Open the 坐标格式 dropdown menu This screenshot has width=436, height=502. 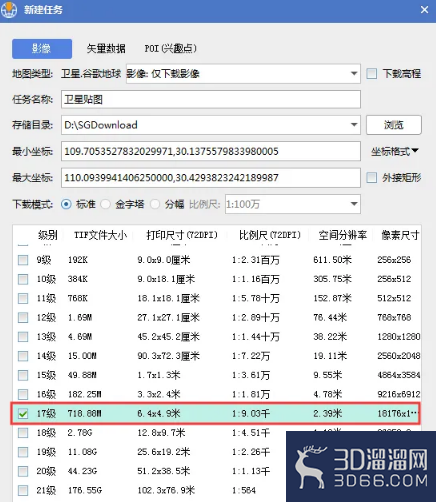(395, 151)
